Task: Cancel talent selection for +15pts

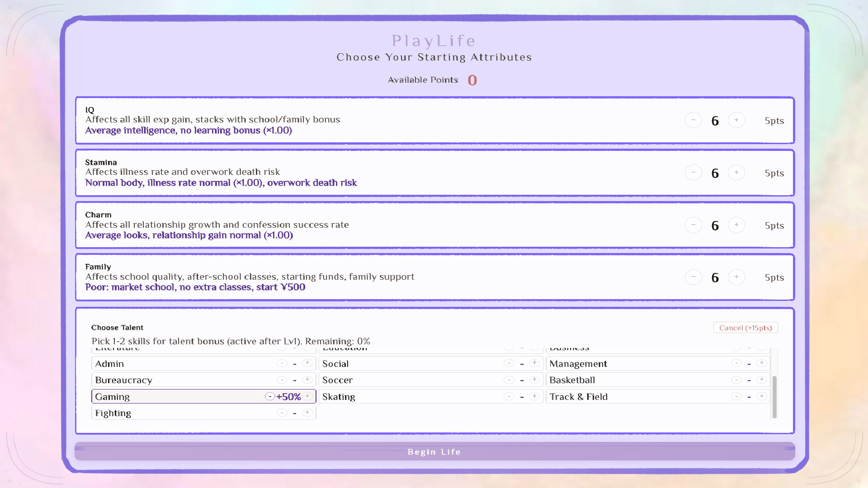Action: coord(745,328)
